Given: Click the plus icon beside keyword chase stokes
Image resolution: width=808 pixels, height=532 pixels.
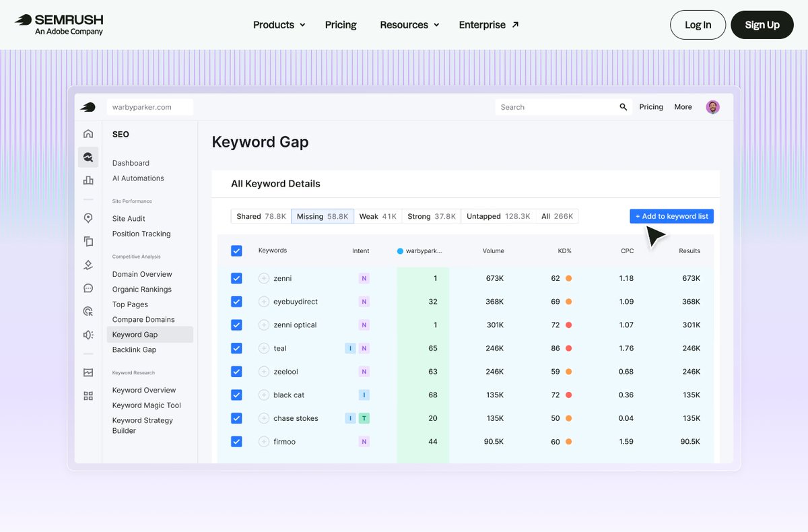Looking at the screenshot, I should coord(264,418).
